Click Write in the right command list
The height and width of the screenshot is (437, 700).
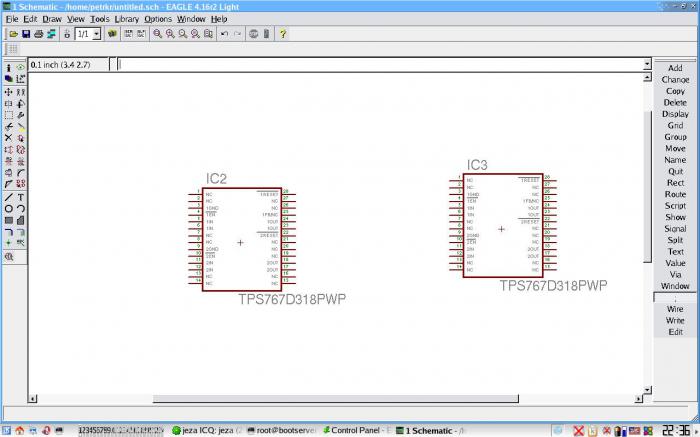pos(675,320)
